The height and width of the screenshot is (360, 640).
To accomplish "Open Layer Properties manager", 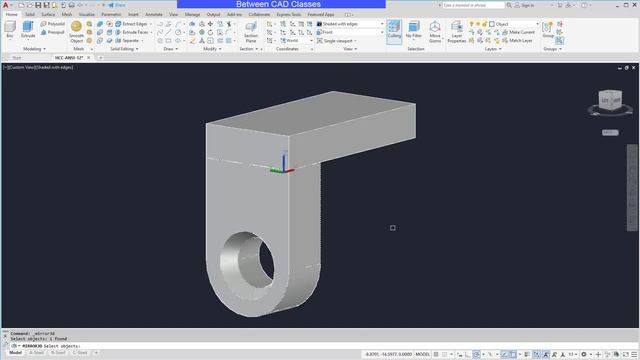I will (x=457, y=32).
